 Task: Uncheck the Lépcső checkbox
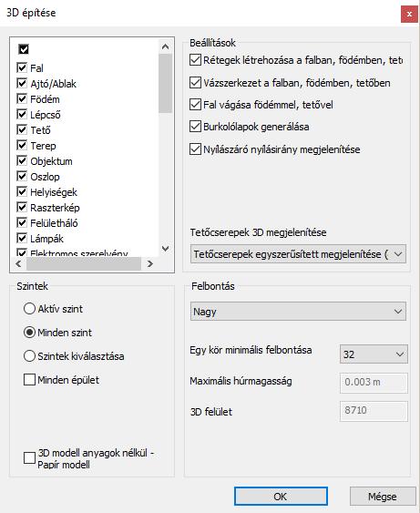(x=22, y=114)
